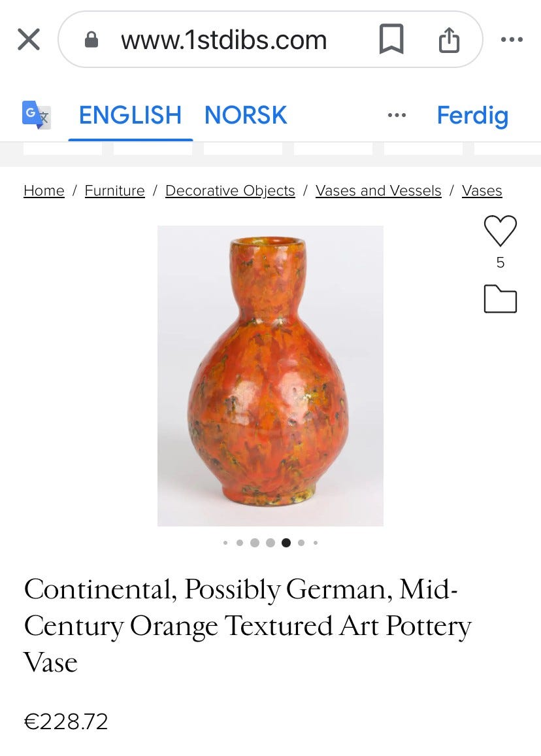This screenshot has height=756, width=541.
Task: Open the browser's three-dot menu
Action: (512, 40)
